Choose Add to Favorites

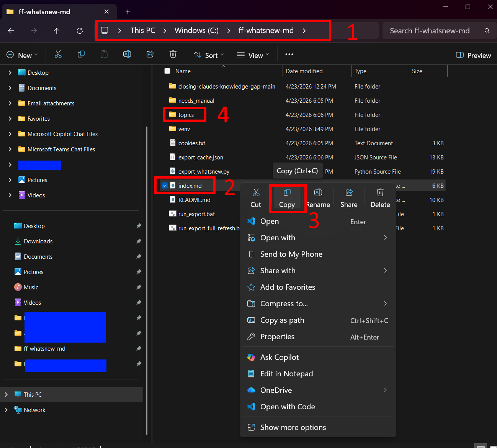[318, 287]
